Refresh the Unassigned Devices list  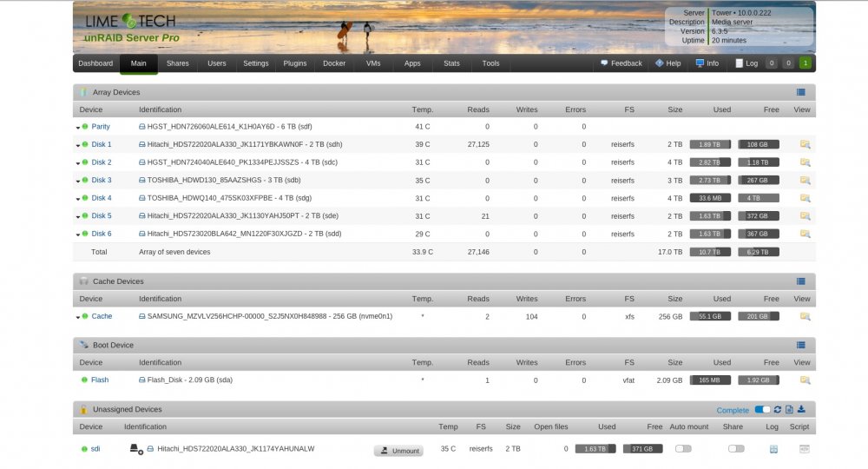pyautogui.click(x=777, y=410)
